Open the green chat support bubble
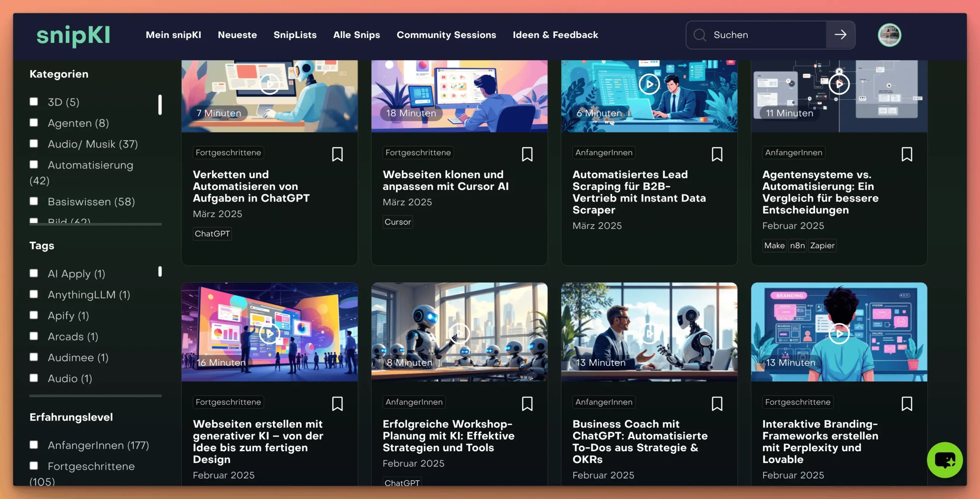Viewport: 980px width, 499px height. click(944, 460)
